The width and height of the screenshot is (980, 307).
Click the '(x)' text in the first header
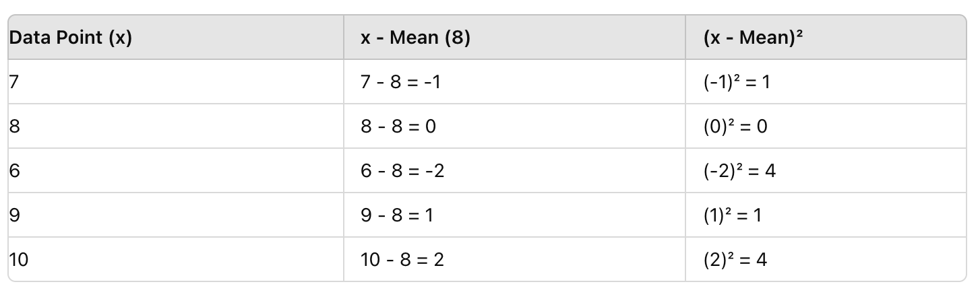(120, 38)
